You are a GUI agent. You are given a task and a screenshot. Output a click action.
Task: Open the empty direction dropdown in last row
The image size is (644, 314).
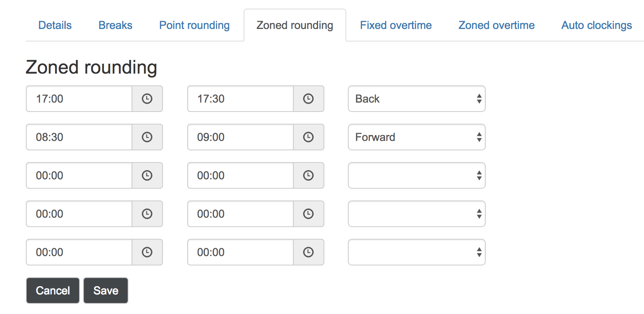click(417, 252)
